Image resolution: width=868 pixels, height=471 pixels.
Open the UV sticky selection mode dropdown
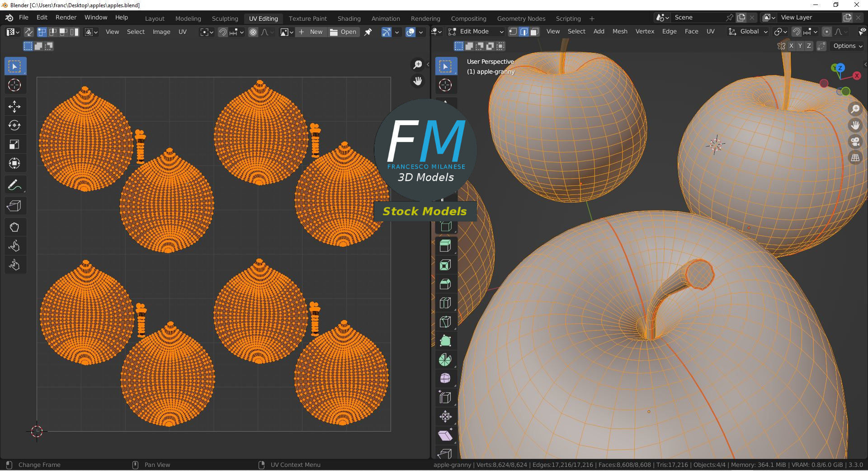(92, 32)
